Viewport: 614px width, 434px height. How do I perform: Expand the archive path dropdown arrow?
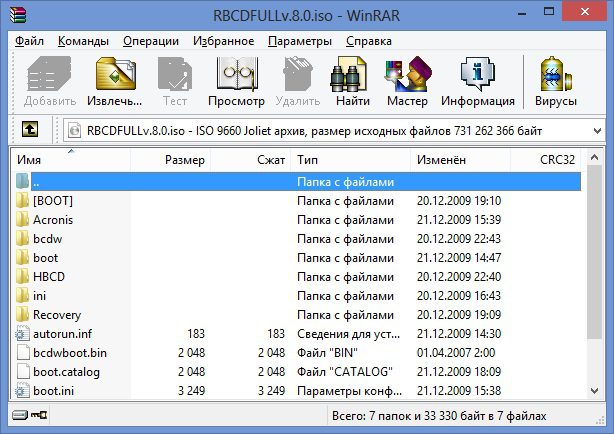[x=597, y=130]
